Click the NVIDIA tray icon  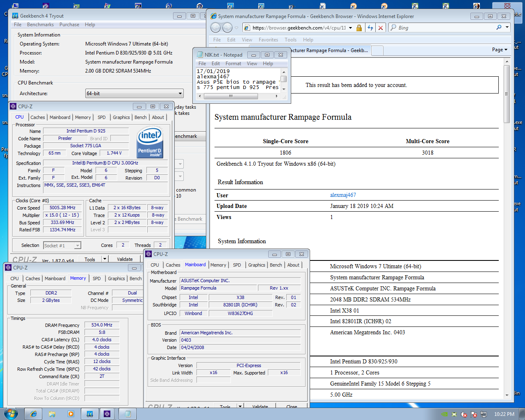[444, 414]
